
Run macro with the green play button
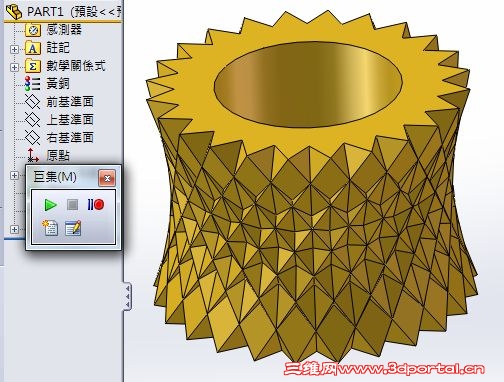tap(51, 205)
